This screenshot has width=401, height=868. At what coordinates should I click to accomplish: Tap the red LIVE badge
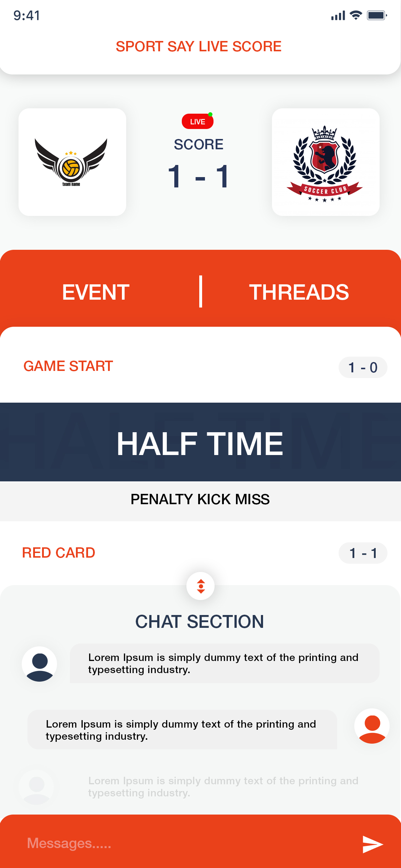click(197, 122)
